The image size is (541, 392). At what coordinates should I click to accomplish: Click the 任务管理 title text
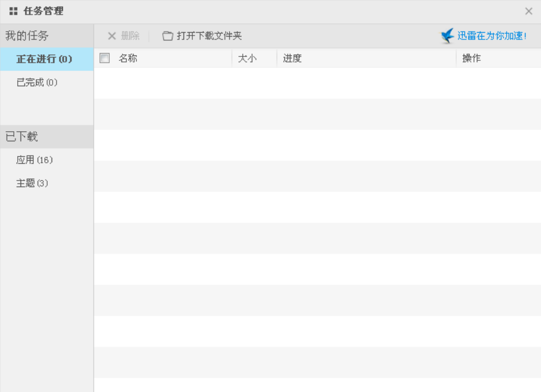coord(43,11)
